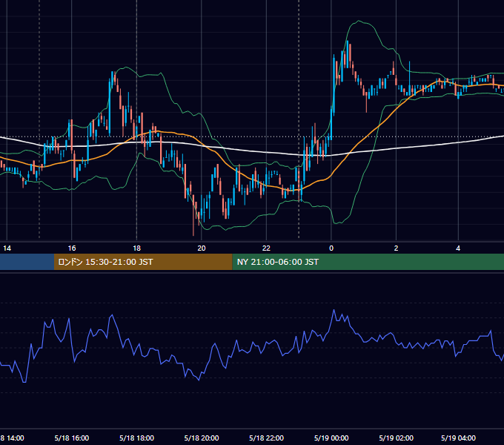Select the blue session bar before ロンドン
The height and width of the screenshot is (445, 504).
27,262
